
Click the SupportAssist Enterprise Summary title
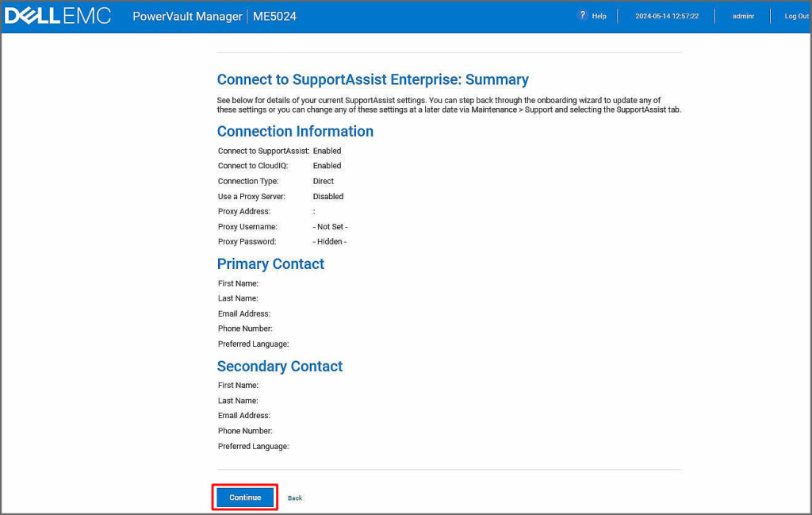[x=373, y=79]
